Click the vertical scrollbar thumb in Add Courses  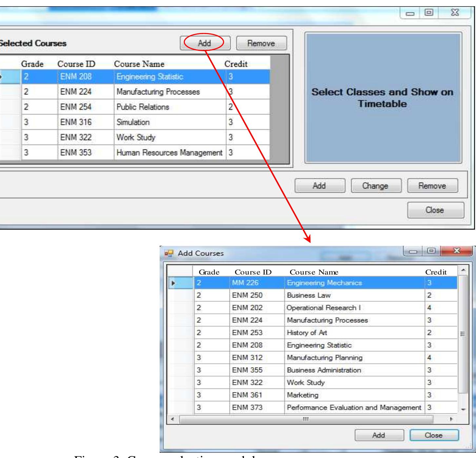click(x=463, y=334)
